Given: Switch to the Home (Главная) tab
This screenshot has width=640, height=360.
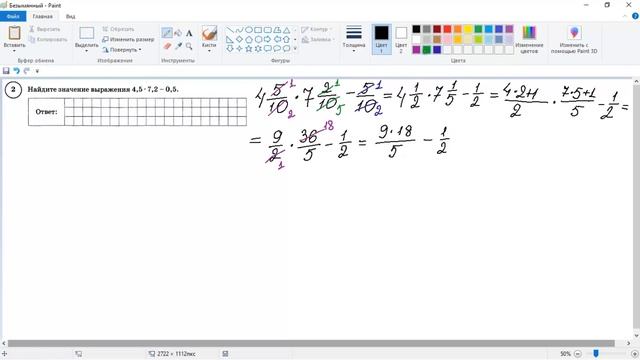Looking at the screenshot, I should coord(42,16).
